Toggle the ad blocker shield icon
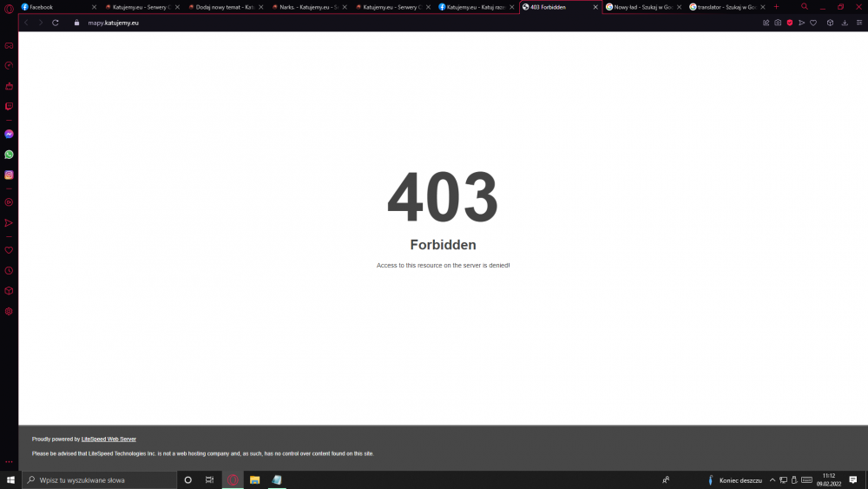 [790, 23]
